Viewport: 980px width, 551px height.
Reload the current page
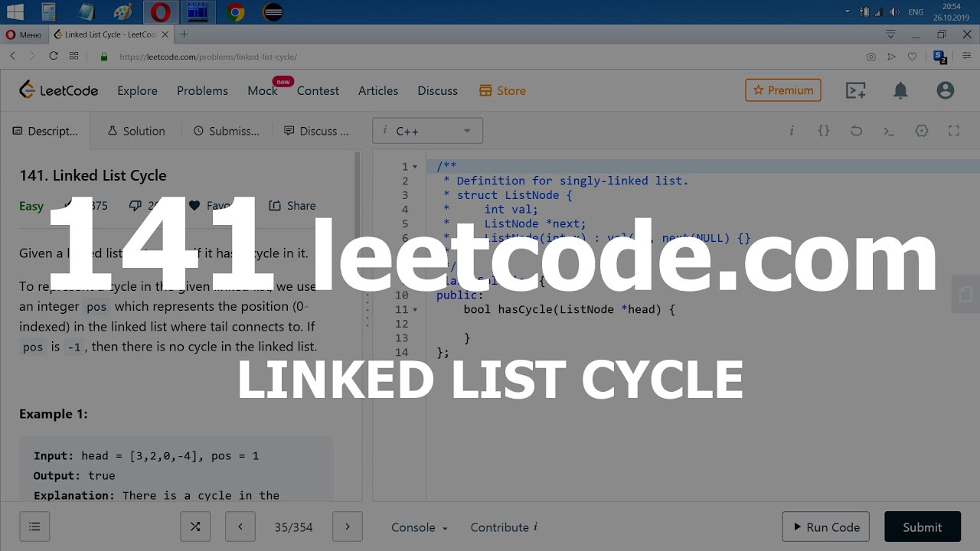(x=53, y=56)
